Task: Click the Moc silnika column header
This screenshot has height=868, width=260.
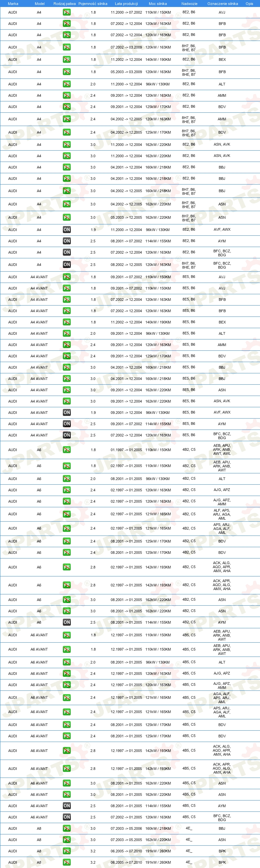Action: 158,4
